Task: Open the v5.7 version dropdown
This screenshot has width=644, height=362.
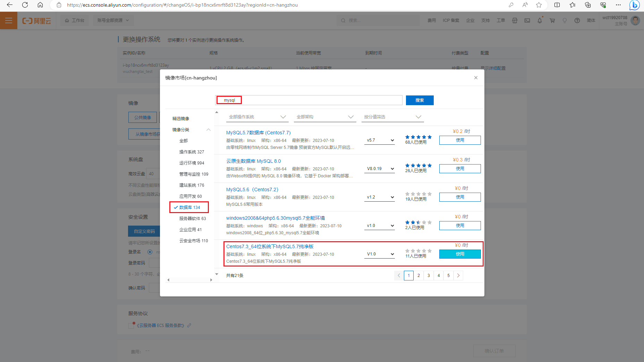Action: pyautogui.click(x=380, y=140)
